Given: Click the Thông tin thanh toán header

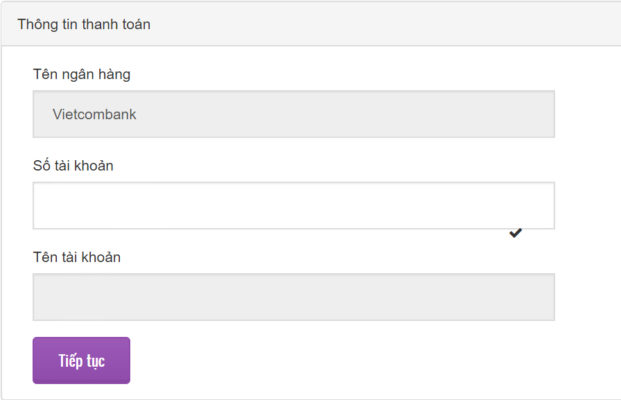Looking at the screenshot, I should (84, 22).
